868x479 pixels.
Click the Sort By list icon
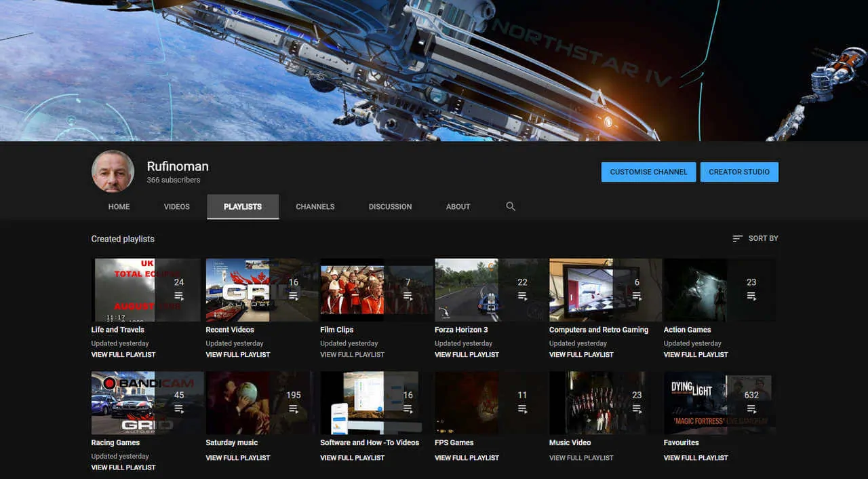click(738, 239)
